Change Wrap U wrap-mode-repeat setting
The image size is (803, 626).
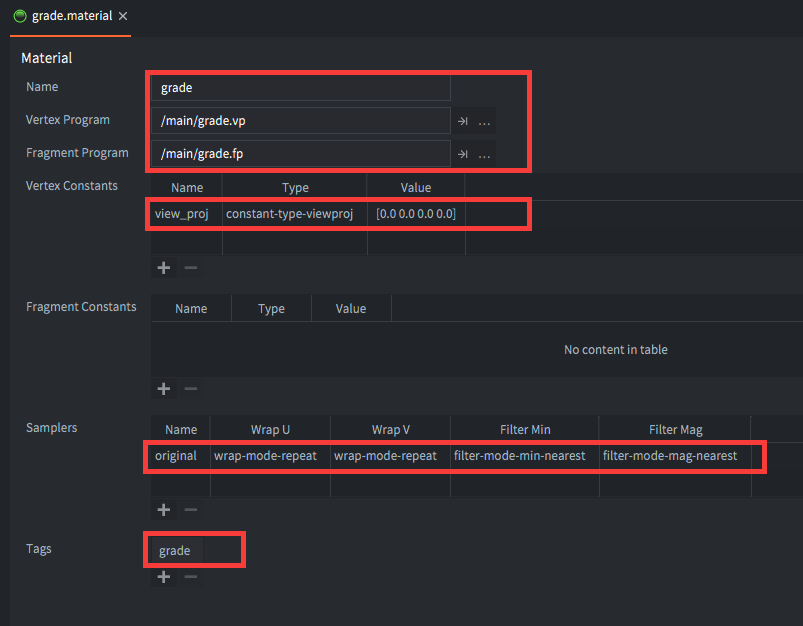265,456
